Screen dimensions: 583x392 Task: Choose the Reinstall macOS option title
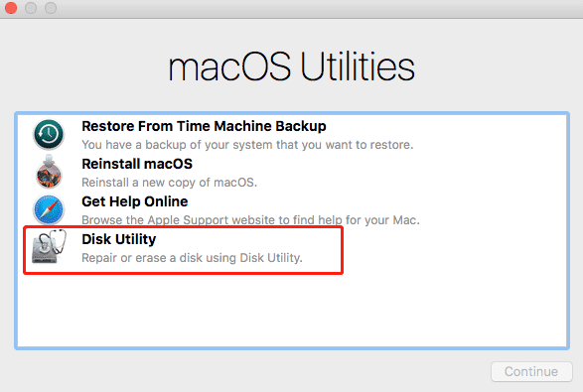click(x=137, y=164)
